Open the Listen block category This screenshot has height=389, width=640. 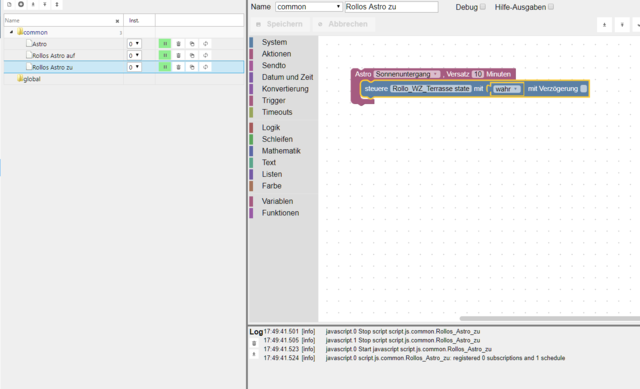coord(272,174)
